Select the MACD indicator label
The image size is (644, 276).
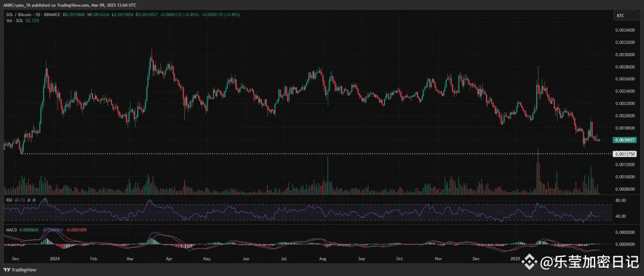click(10, 230)
